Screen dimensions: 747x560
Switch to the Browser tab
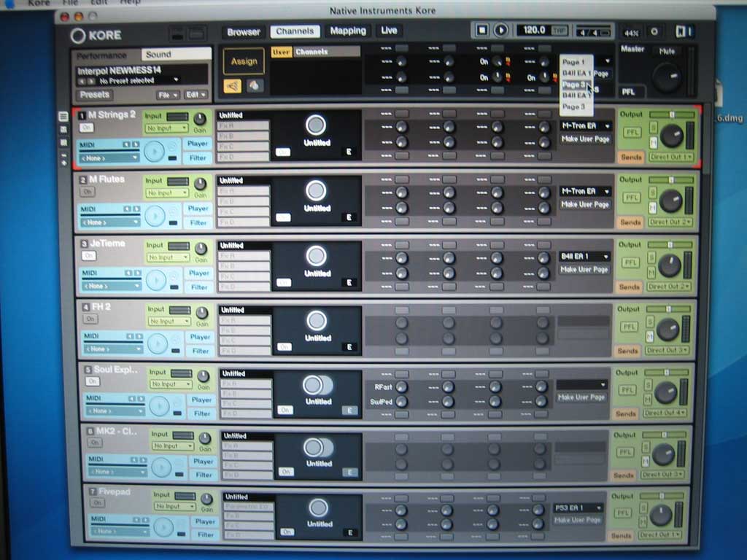pyautogui.click(x=244, y=32)
